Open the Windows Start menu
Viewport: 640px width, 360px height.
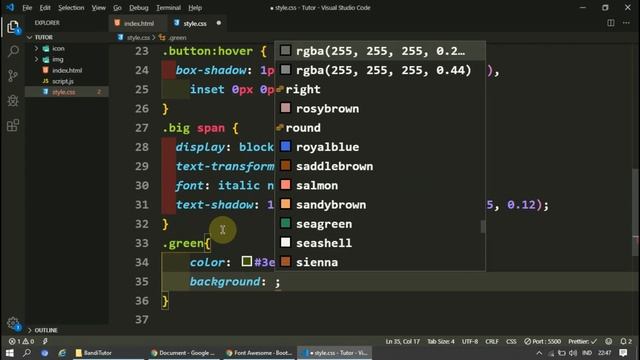pos(10,353)
